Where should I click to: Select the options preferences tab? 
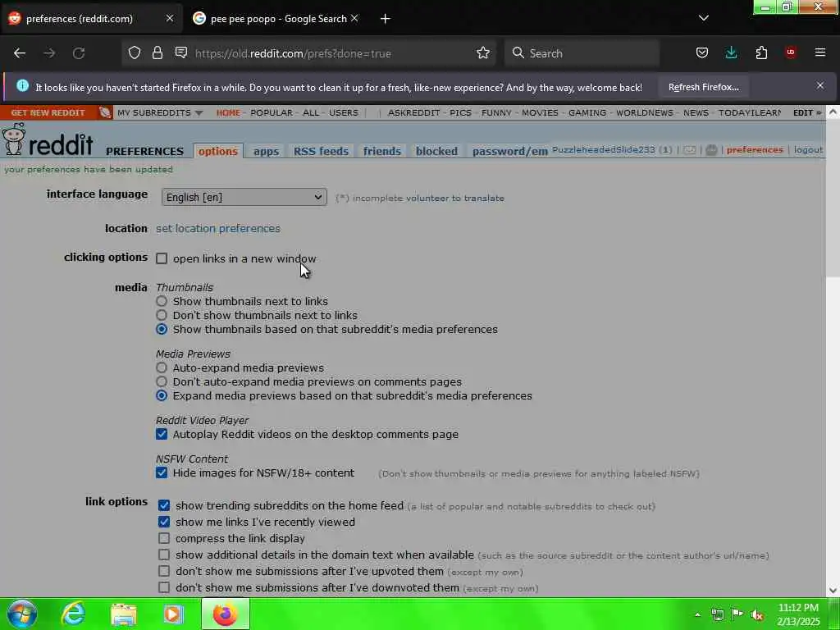(218, 151)
